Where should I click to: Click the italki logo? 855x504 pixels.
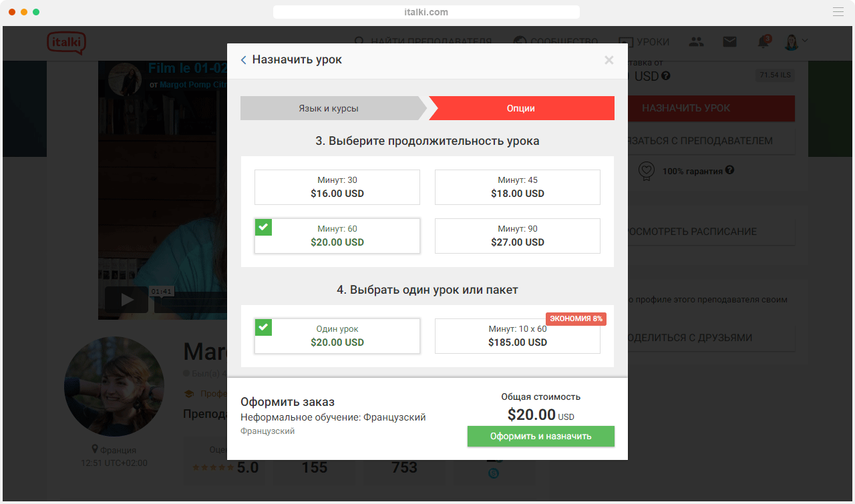(66, 43)
